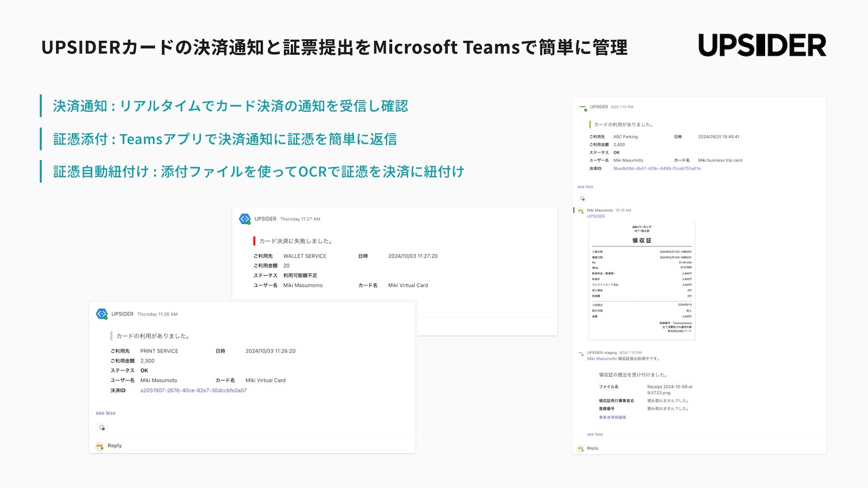The image size is (868, 488).
Task: Click MM avatar beside Reply in PRINT SERVICE card
Action: pos(99,445)
